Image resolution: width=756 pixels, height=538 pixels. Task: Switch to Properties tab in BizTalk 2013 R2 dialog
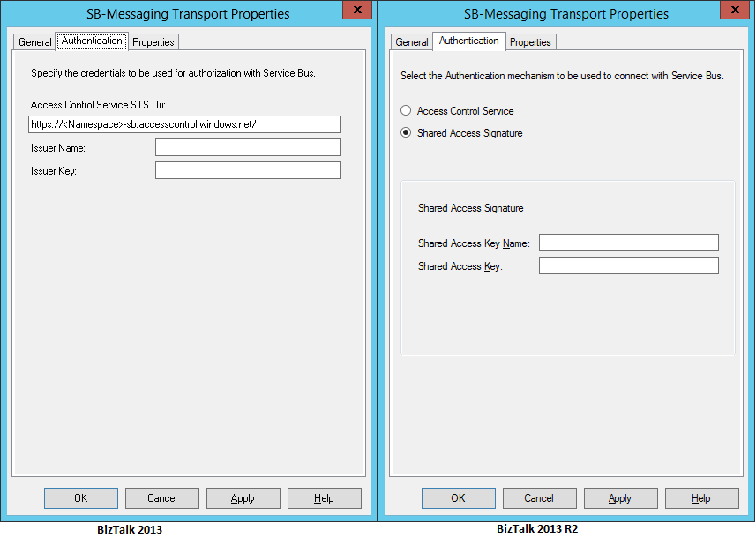[x=530, y=42]
